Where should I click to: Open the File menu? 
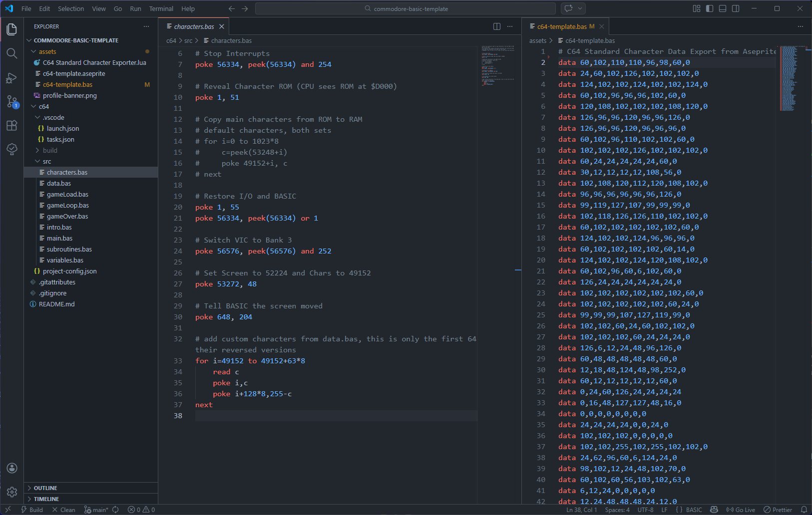coord(26,8)
